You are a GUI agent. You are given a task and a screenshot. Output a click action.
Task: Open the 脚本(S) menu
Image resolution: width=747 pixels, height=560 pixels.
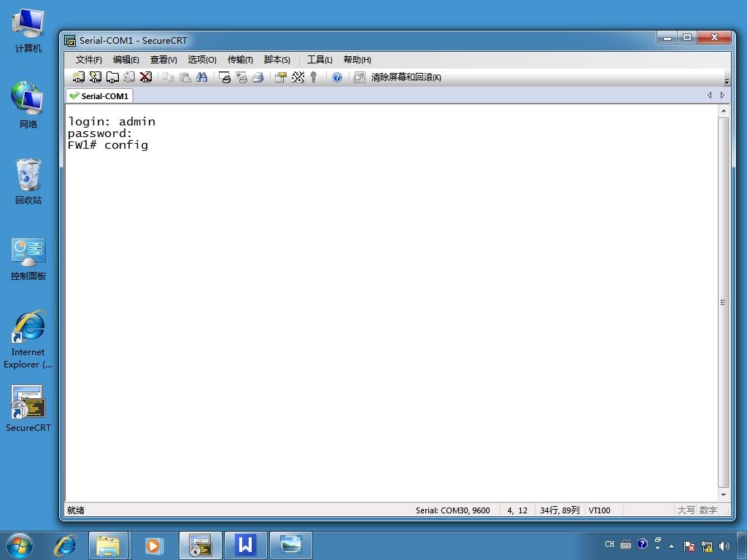click(x=276, y=60)
